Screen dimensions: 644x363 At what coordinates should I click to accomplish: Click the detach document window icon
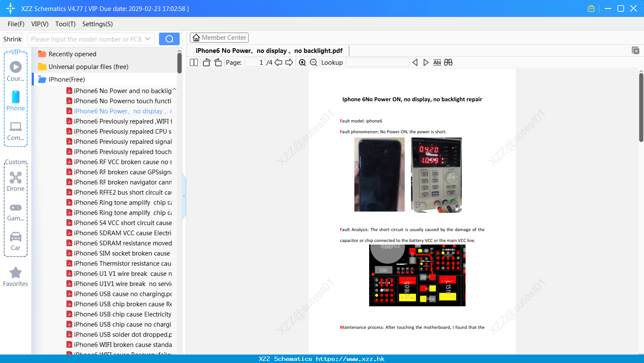[635, 50]
